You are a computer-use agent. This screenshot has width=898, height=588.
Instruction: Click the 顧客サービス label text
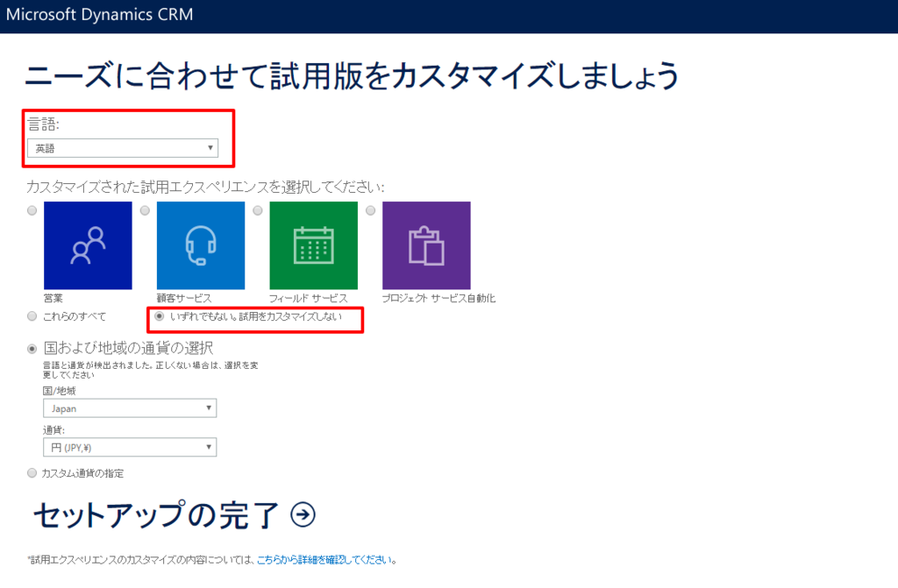pos(184,298)
